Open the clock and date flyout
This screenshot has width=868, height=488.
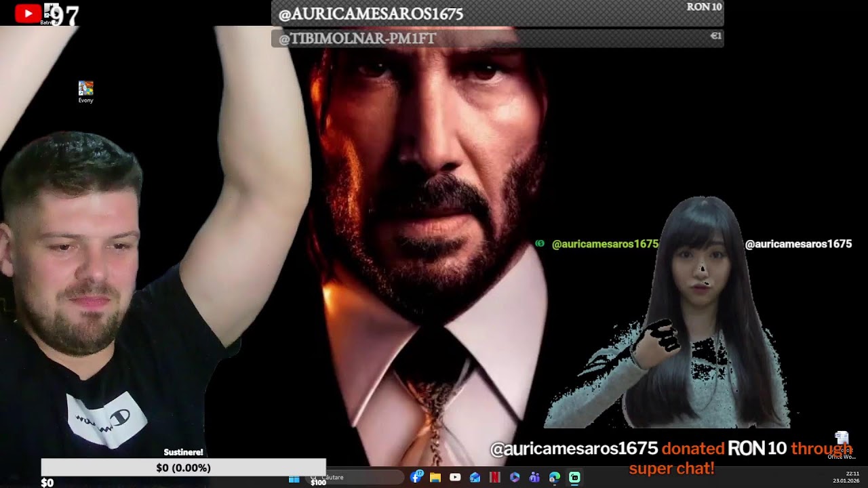pos(846,477)
